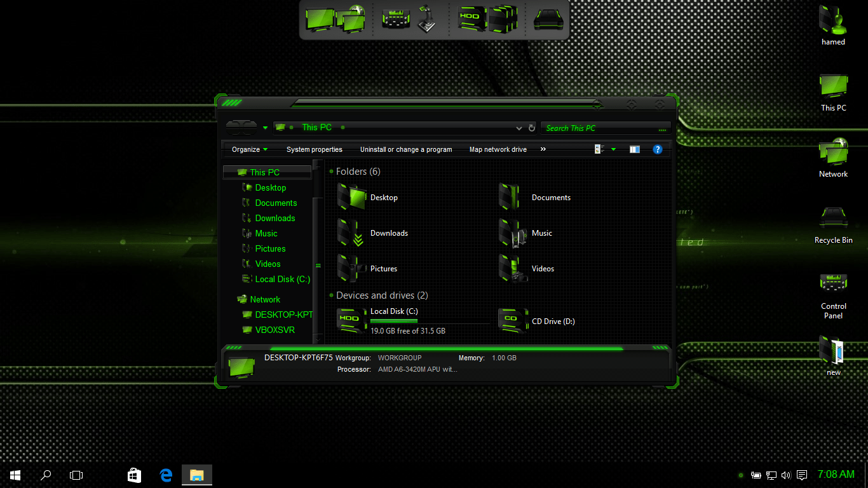This screenshot has height=488, width=868.
Task: Click the joystick icon on the dock
Action: 427,19
